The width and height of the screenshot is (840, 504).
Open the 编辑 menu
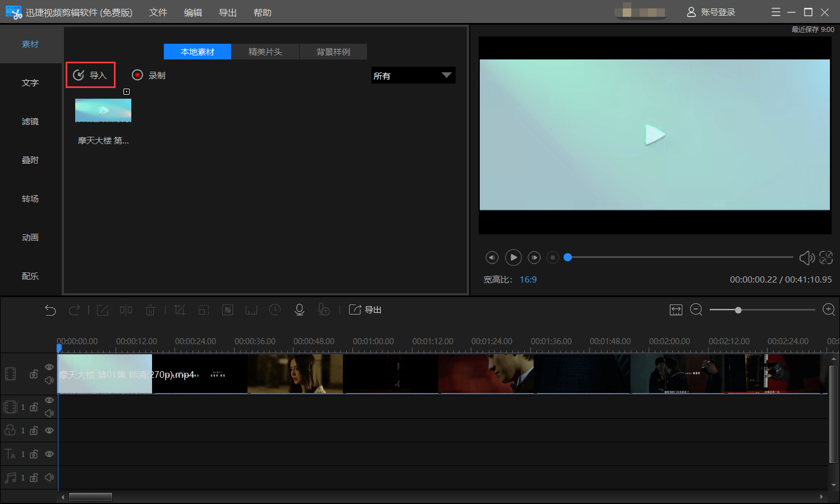(193, 12)
